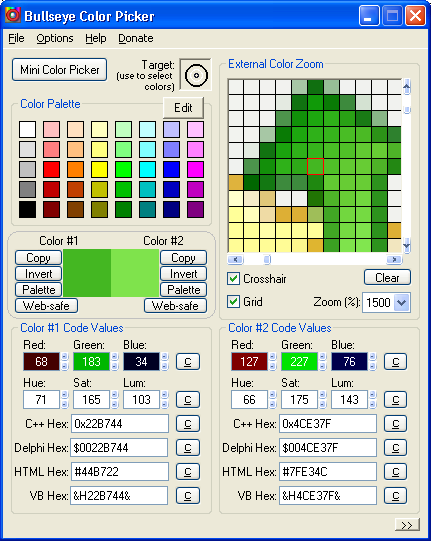Copy Color #1 HSL values with C button
431x541 pixels.
point(188,400)
